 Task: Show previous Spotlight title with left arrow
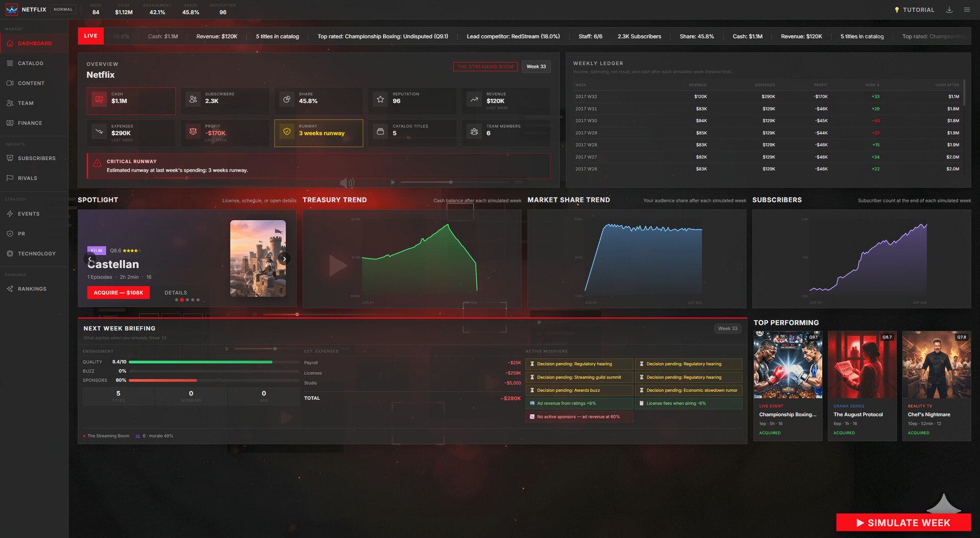pos(89,259)
